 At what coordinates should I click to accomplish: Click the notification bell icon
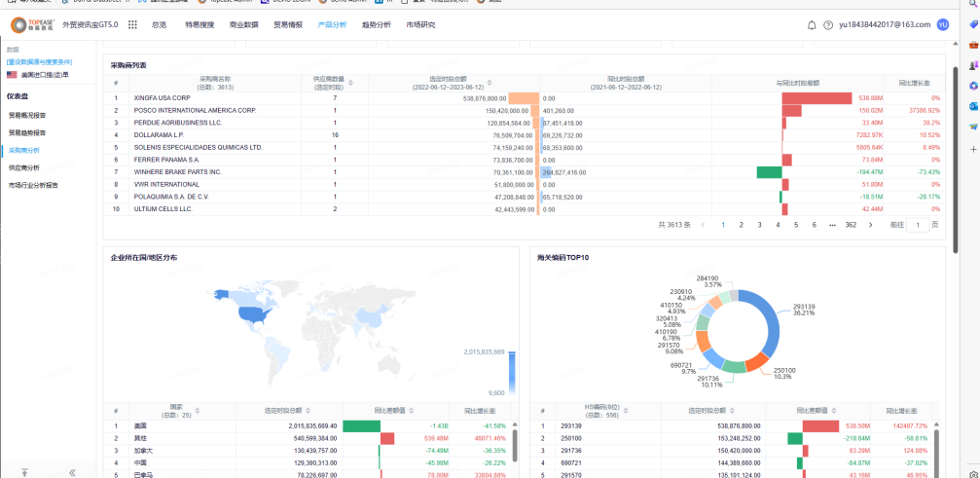(812, 25)
